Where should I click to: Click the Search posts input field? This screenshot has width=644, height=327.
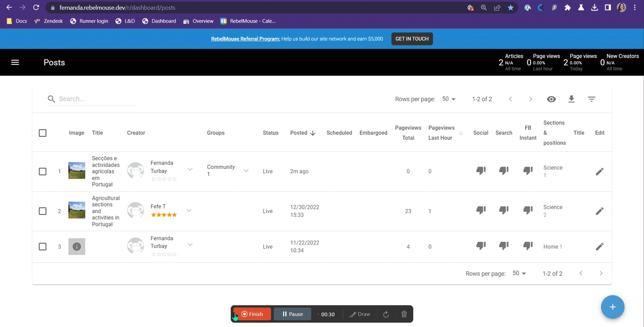(96, 99)
